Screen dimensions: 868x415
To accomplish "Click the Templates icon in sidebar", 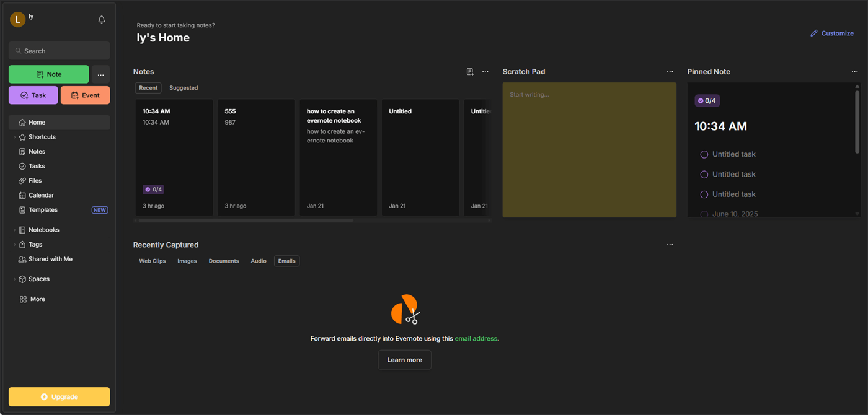I will coord(22,210).
